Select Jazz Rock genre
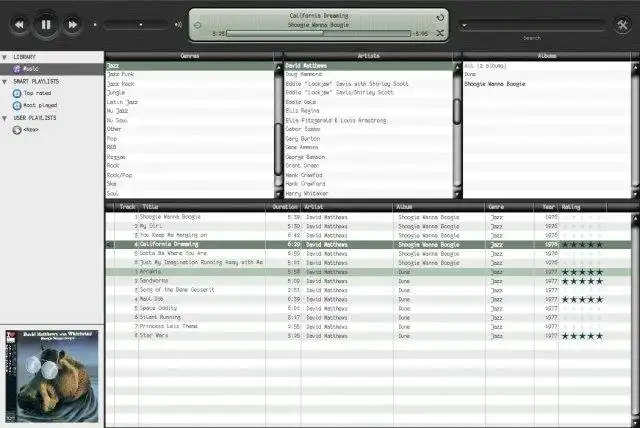Image resolution: width=640 pixels, height=428 pixels. (x=190, y=84)
